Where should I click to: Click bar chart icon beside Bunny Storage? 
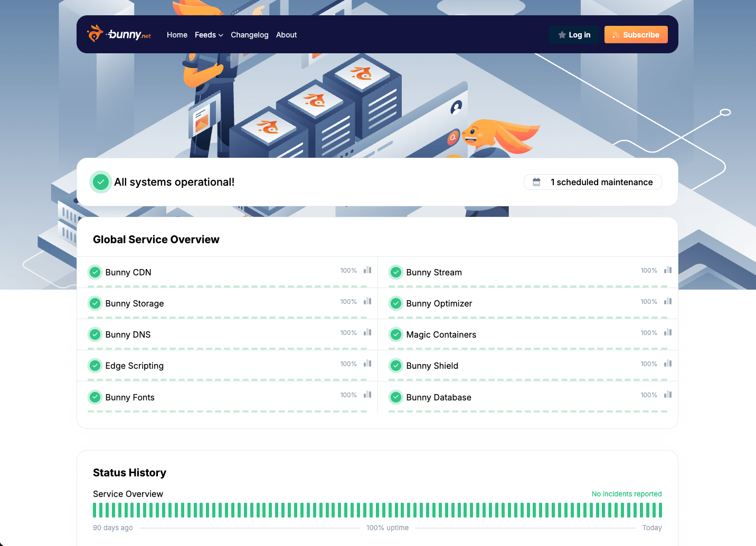(x=367, y=301)
